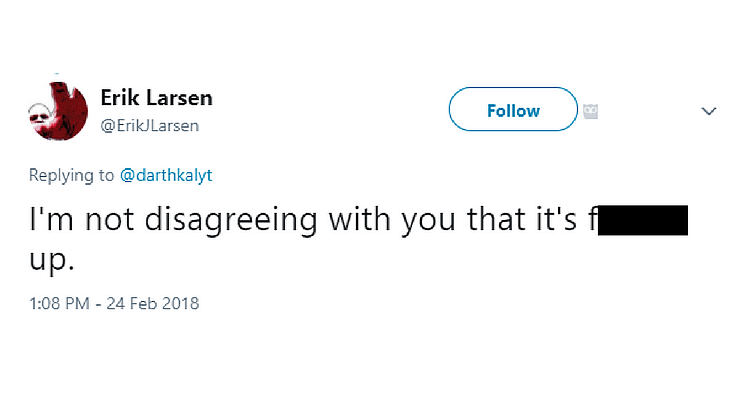Open the @darthkalyt profile link

pos(166,175)
